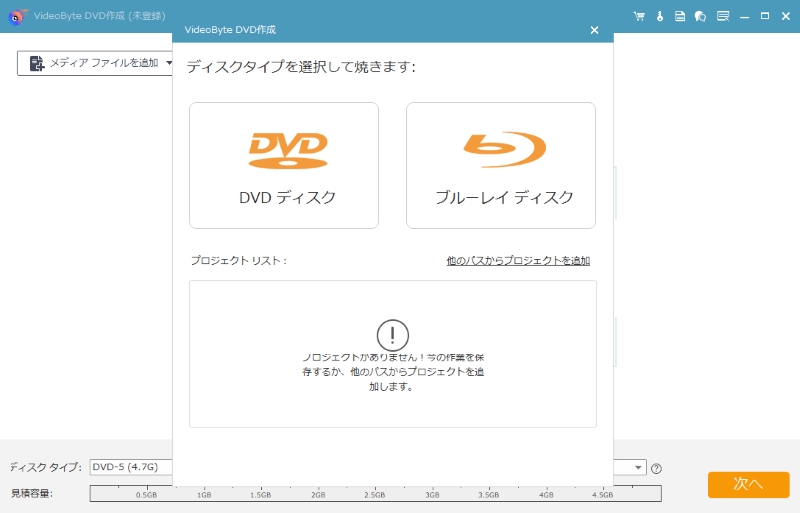This screenshot has width=800, height=513.
Task: Click the empty project list area
Action: (x=393, y=410)
